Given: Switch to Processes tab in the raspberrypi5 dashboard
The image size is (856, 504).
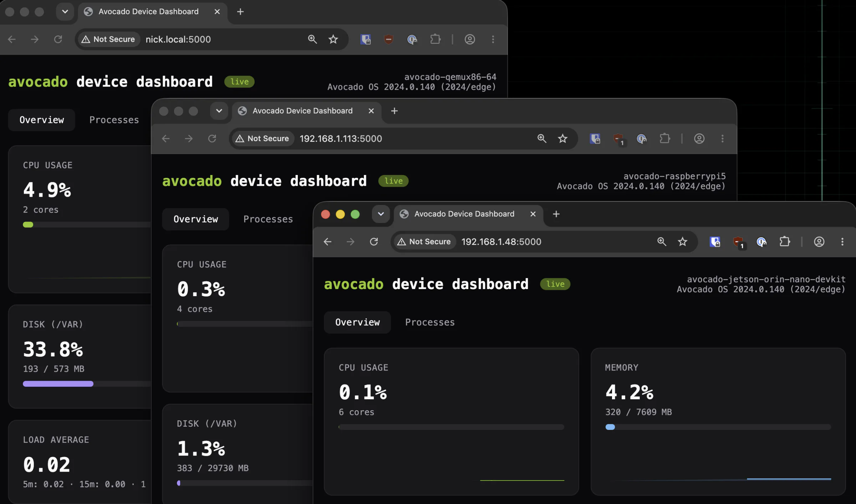Looking at the screenshot, I should 268,219.
